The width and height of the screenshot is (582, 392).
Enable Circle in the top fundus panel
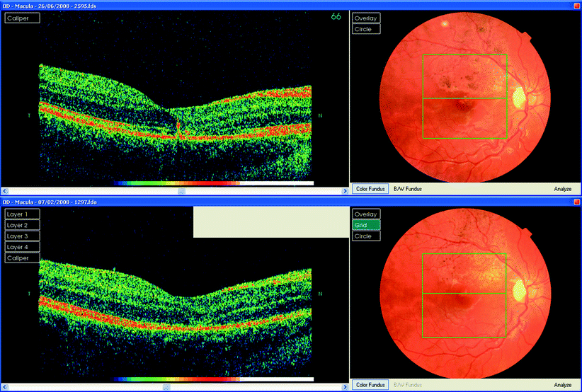pos(366,29)
